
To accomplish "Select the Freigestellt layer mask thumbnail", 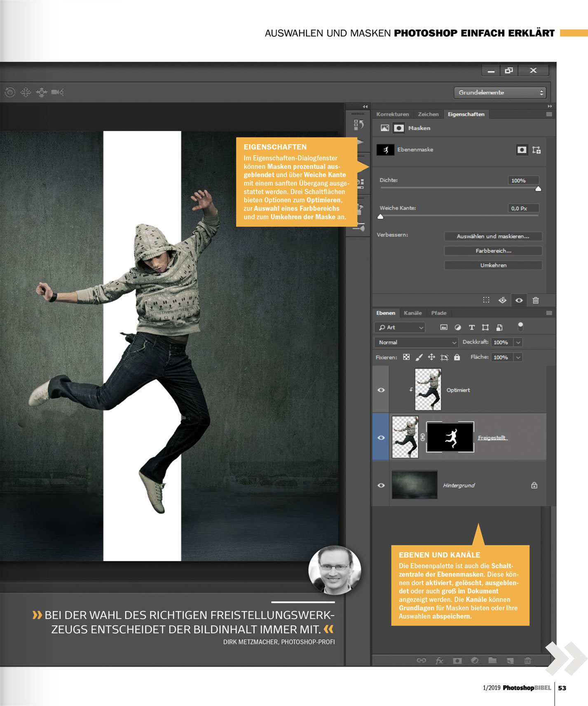I will click(450, 437).
